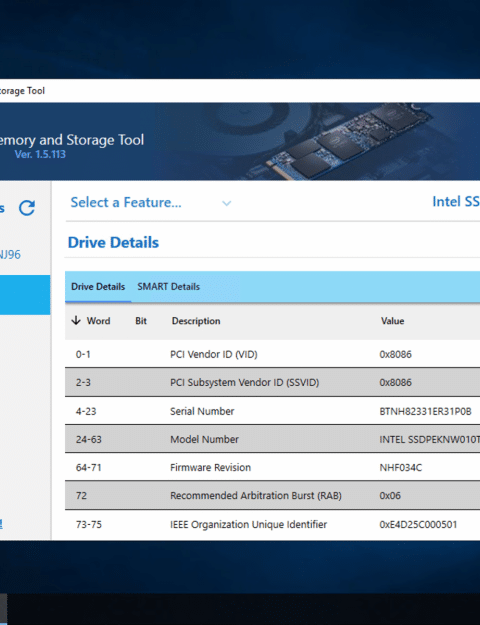The height and width of the screenshot is (625, 480).
Task: Click the Drive Details section heading
Action: tap(113, 242)
